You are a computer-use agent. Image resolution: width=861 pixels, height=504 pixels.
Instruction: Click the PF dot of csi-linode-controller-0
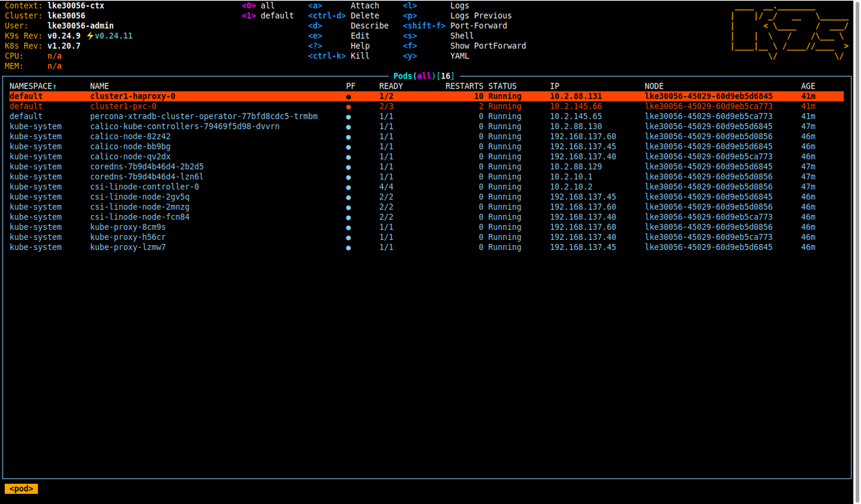pos(348,187)
